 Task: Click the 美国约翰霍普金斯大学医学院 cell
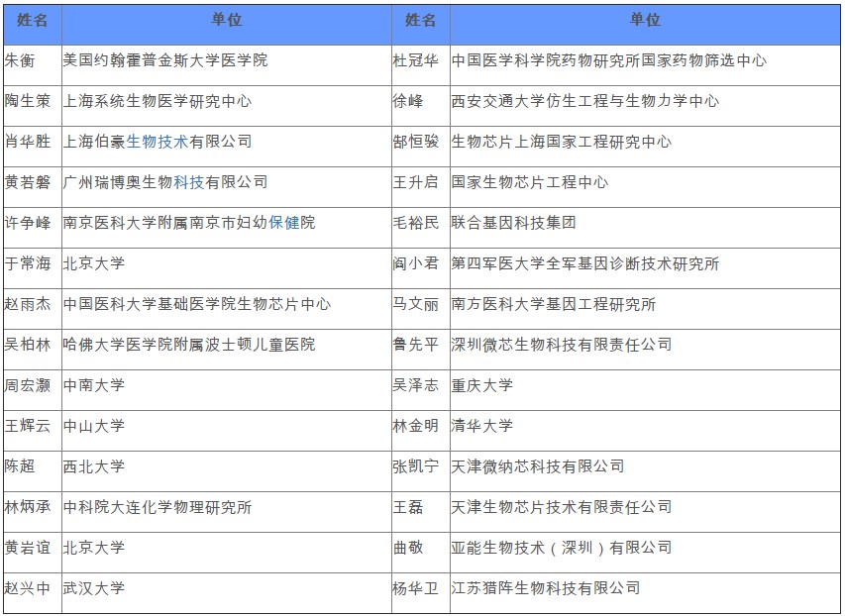(x=164, y=60)
